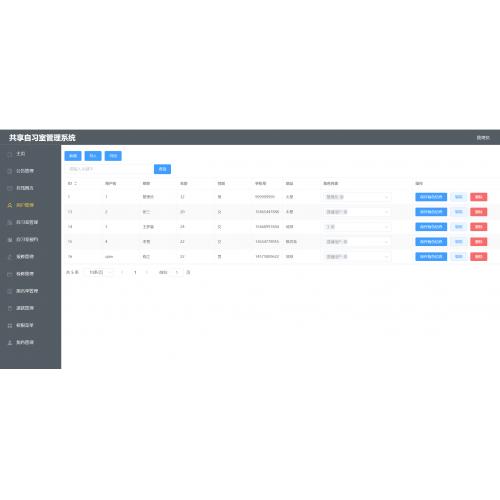Open the 10条/页 page size dropdown
Screen dimensions: 500x500
[99, 272]
